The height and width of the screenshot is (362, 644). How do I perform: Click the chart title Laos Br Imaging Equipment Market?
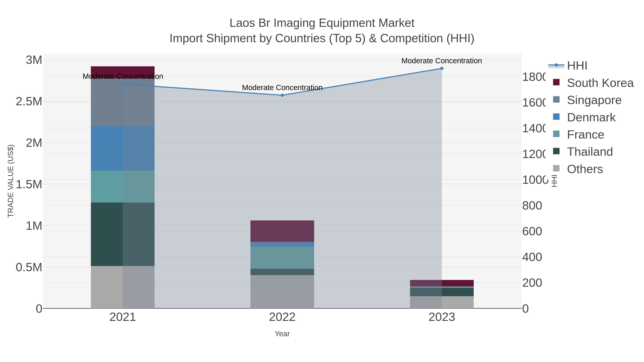(322, 23)
